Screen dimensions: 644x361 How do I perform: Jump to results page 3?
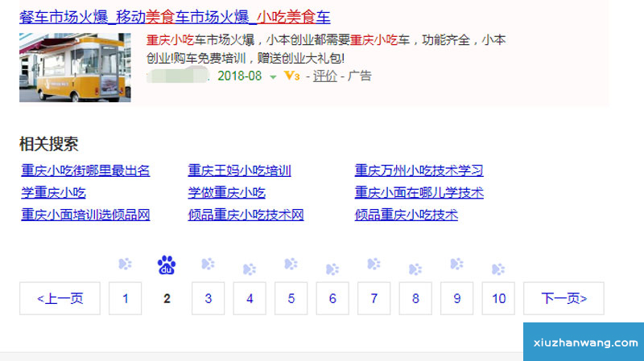tap(208, 298)
